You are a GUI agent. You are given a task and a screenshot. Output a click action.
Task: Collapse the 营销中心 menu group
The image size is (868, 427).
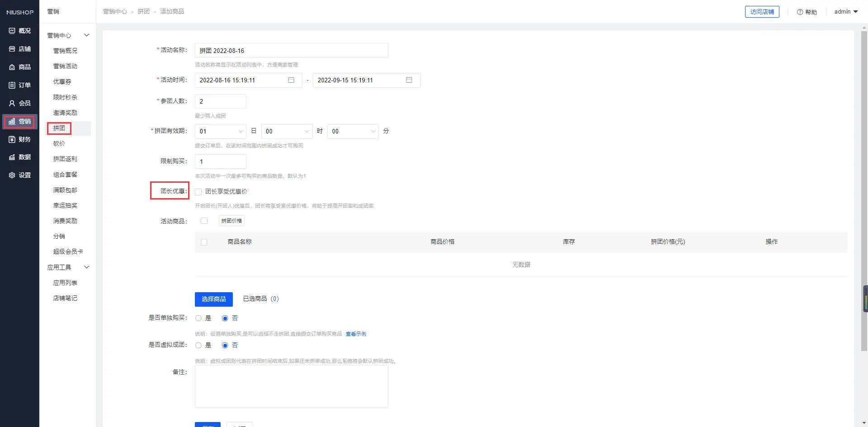[x=86, y=35]
